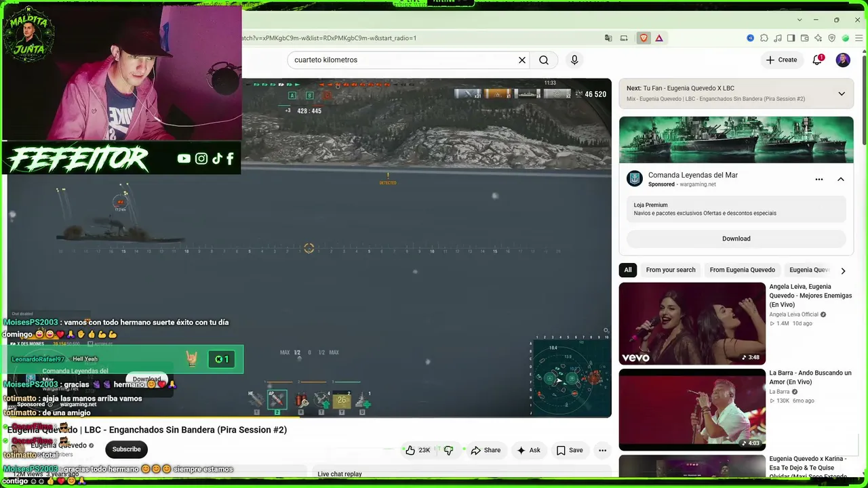Show more filter chips with right arrow
Viewport: 868px width, 488px height.
843,270
